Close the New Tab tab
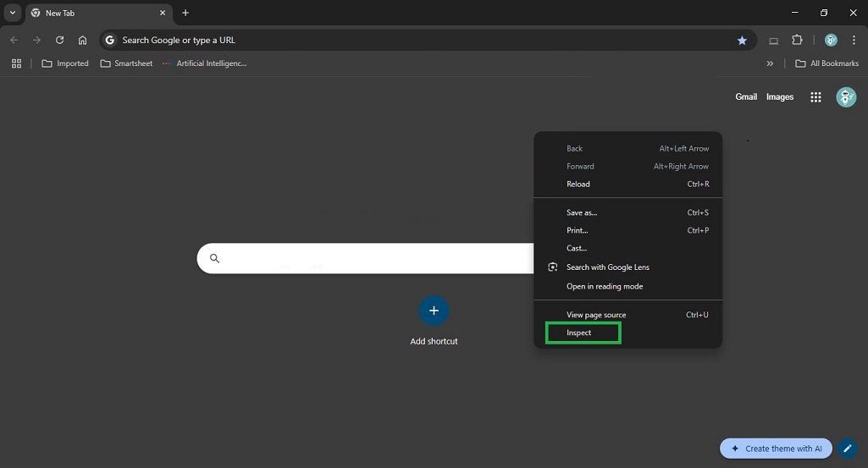 tap(163, 13)
